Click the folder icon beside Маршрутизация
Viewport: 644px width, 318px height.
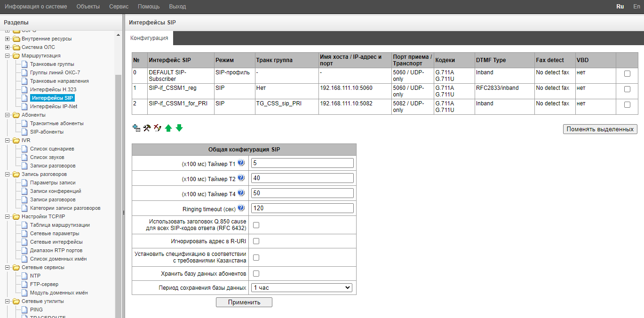(16, 56)
